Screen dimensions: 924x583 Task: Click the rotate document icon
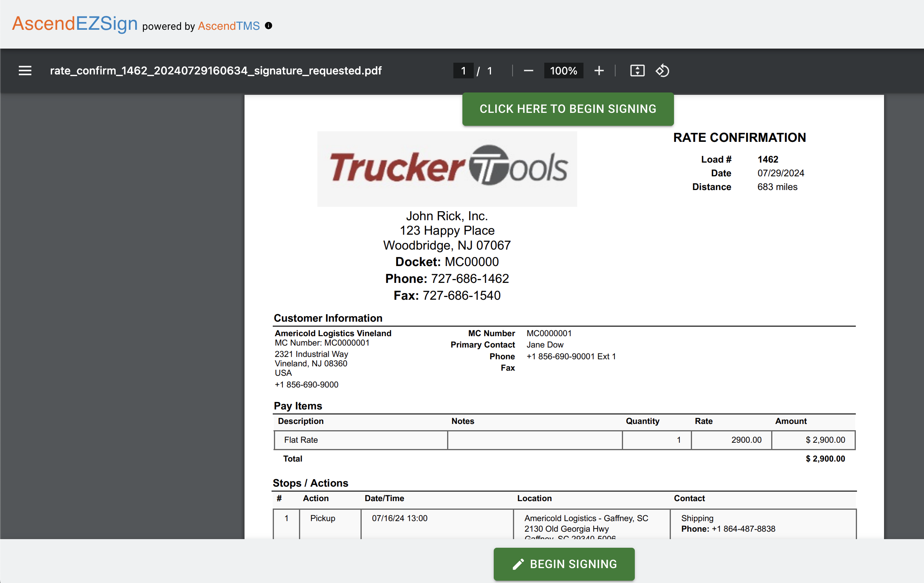662,71
